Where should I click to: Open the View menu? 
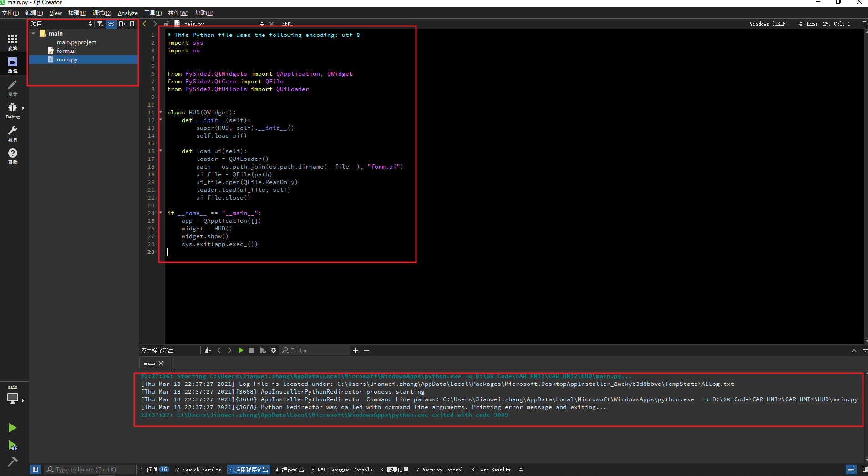(x=56, y=13)
